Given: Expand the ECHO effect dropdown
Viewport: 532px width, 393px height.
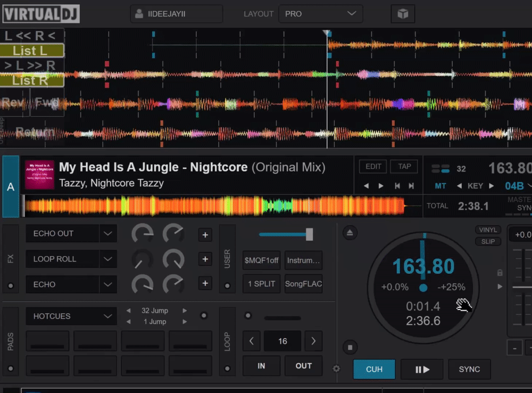Looking at the screenshot, I should point(108,284).
